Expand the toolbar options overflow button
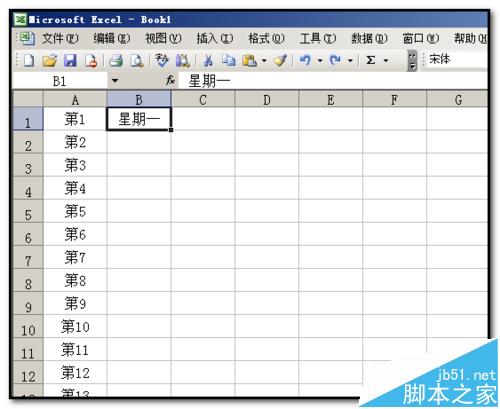The height and width of the screenshot is (409, 500). 412,61
